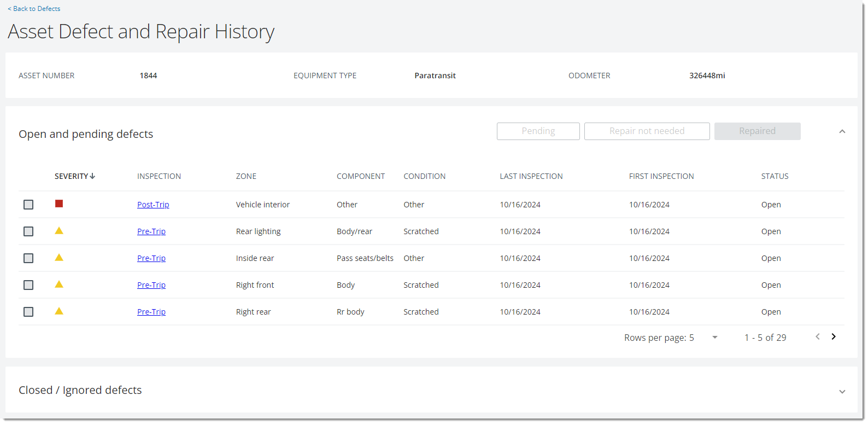Go to next page of defects
Viewport: 868px width, 424px height.
tap(834, 336)
